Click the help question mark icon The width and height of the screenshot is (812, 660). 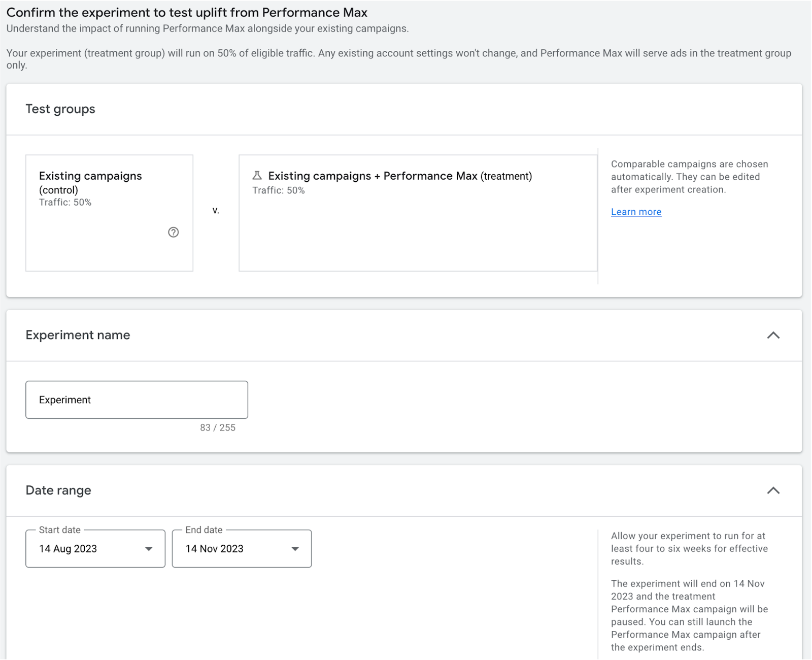[174, 233]
